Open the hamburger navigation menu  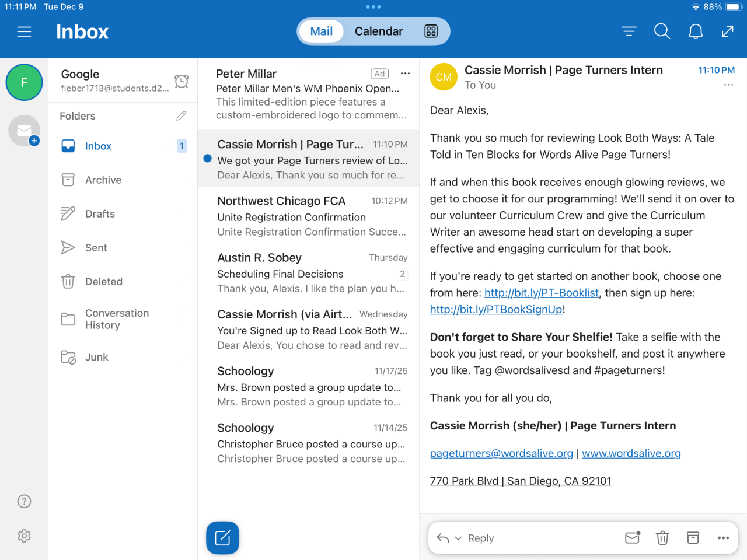point(24,32)
